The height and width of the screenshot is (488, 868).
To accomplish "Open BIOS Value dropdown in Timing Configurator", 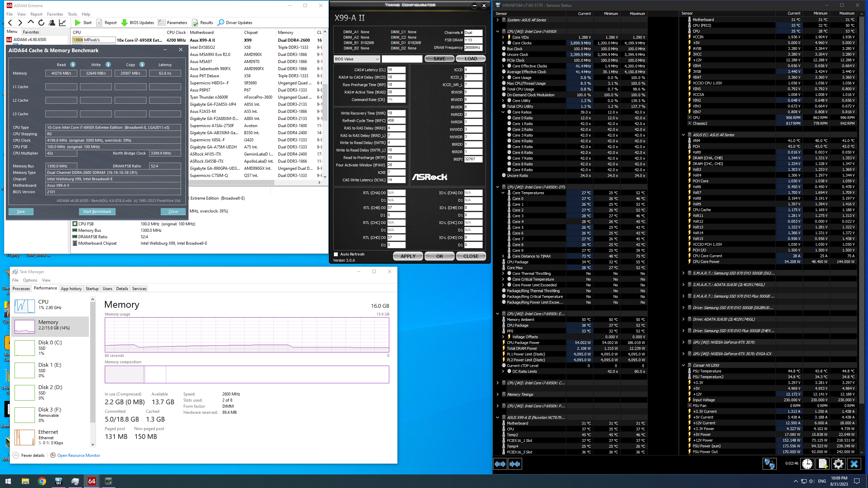I will (x=356, y=59).
